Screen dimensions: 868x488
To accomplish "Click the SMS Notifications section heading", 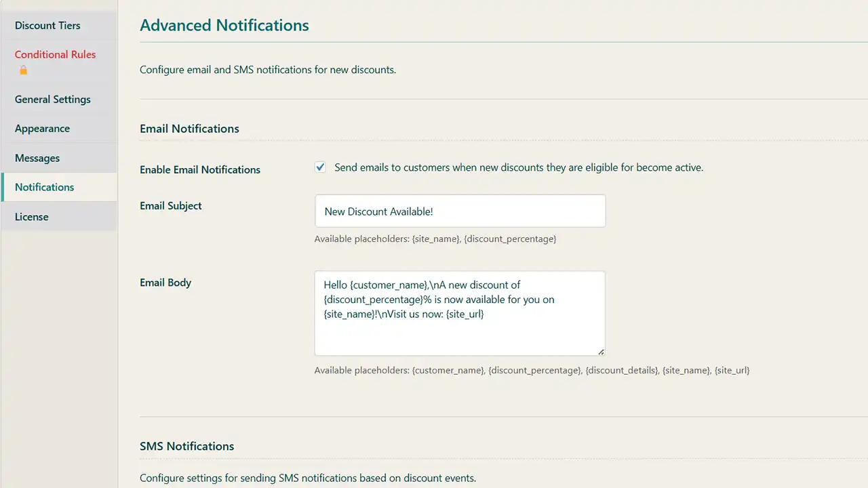I will (187, 446).
